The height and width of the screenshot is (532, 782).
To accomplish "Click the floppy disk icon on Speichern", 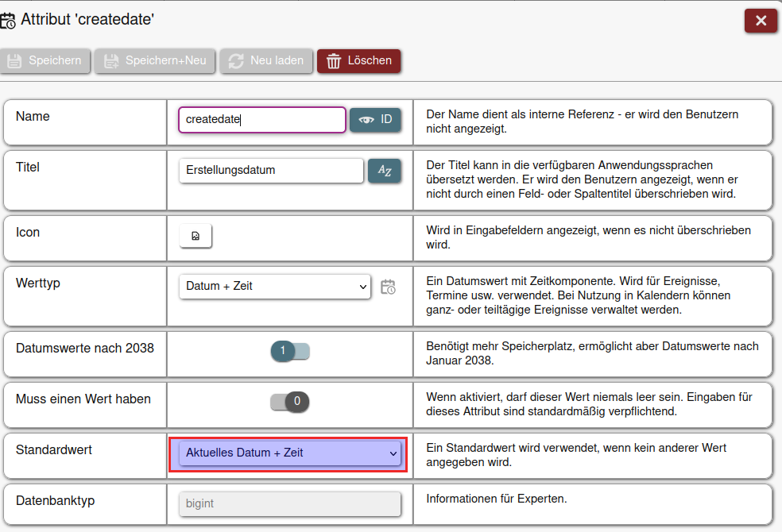I will coord(15,61).
